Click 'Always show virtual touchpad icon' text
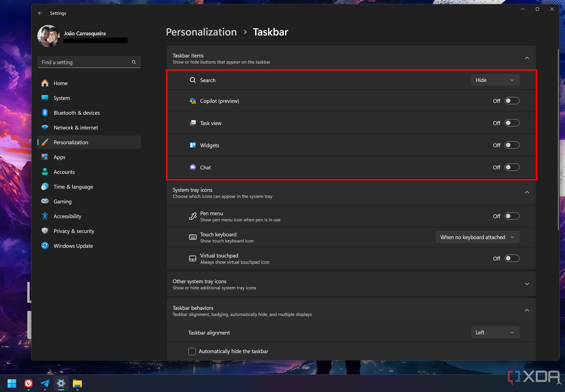 click(235, 262)
